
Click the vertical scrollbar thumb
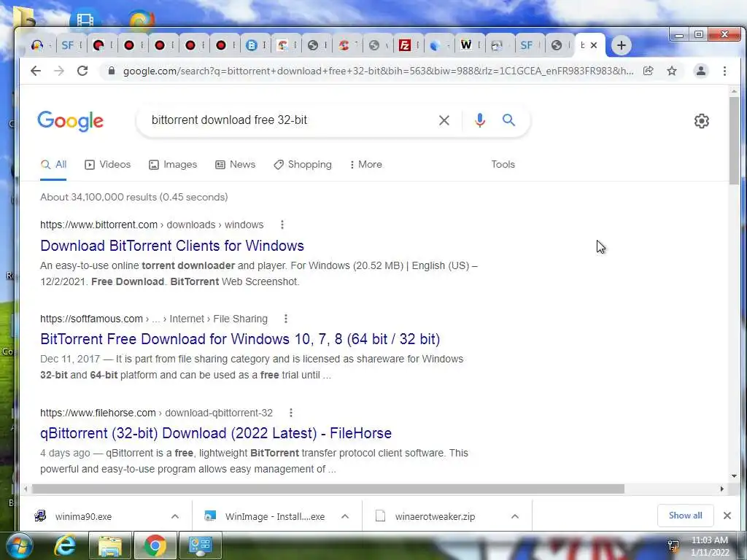tap(734, 140)
